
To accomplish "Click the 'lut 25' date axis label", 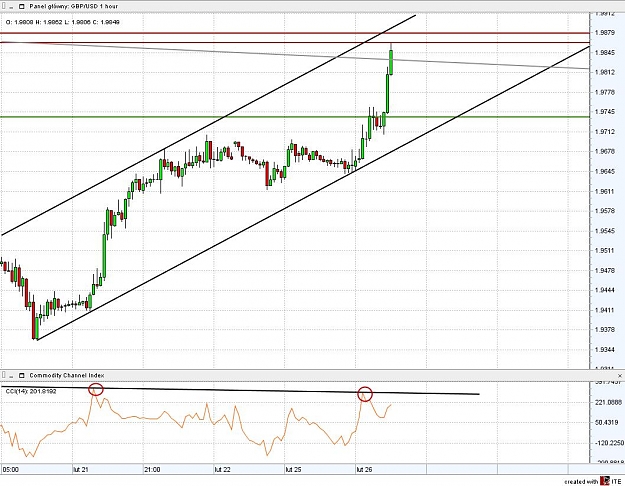I will [293, 470].
